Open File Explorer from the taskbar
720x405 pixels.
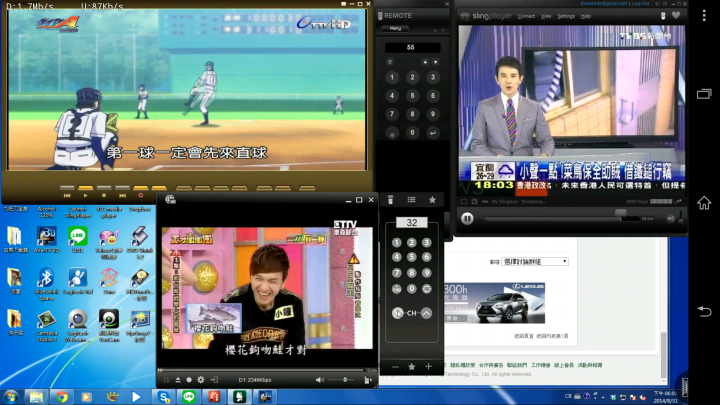(37, 397)
